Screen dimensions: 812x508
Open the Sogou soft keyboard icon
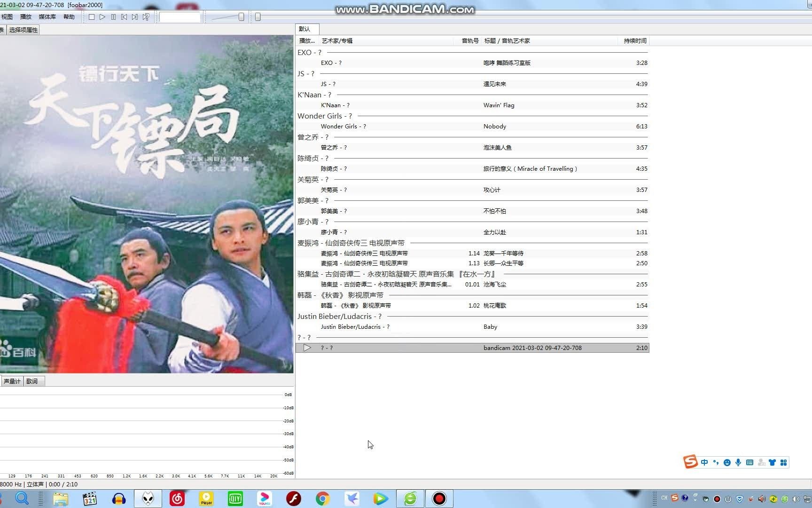(x=750, y=462)
